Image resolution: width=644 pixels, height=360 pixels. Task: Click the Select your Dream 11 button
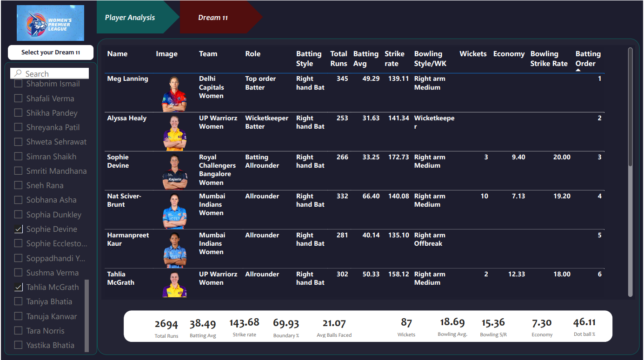(x=51, y=52)
